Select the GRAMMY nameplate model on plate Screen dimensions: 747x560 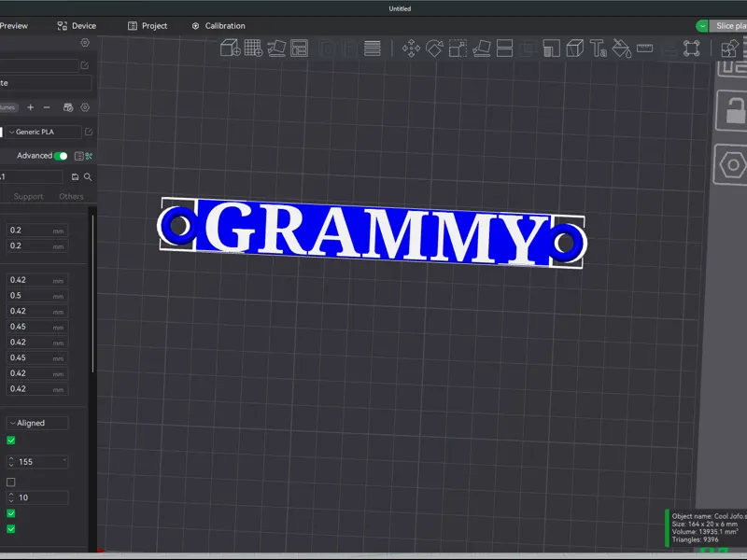[372, 232]
